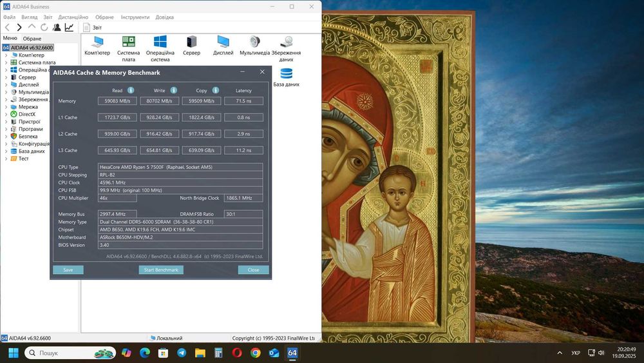Screen dimensions: 644x363
Task: Open the База даних icon in main pane
Action: coord(287,77)
